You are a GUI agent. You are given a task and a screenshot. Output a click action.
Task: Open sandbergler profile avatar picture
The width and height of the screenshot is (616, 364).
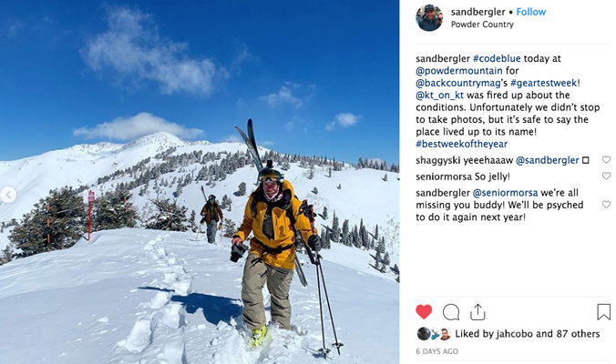click(429, 18)
